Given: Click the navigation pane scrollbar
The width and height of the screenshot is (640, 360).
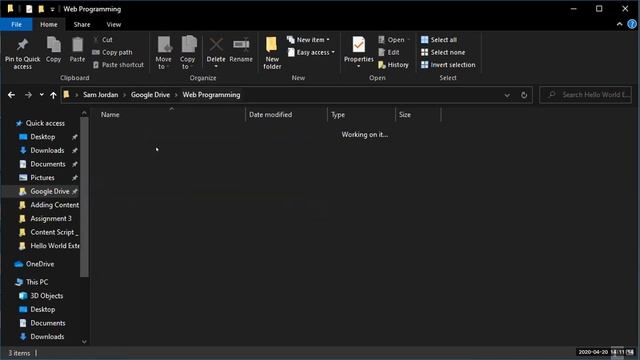Looking at the screenshot, I should click(84, 197).
